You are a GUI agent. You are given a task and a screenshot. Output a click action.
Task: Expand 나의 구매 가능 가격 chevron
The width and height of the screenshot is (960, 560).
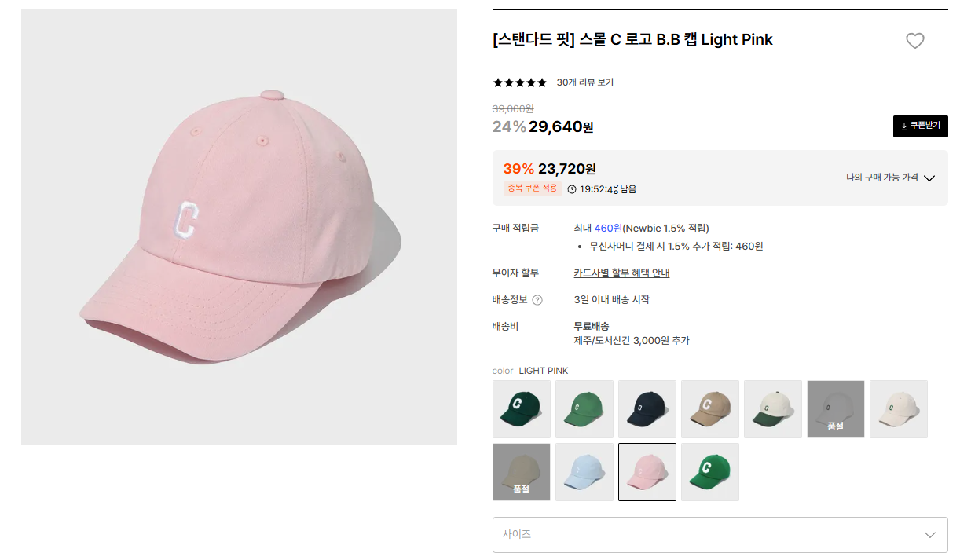pyautogui.click(x=929, y=178)
